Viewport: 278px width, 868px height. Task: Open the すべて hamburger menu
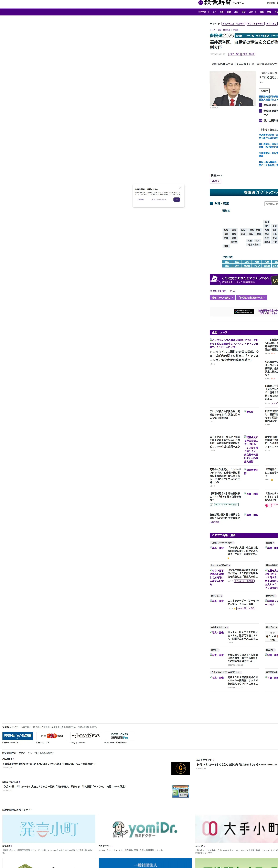pos(202,12)
